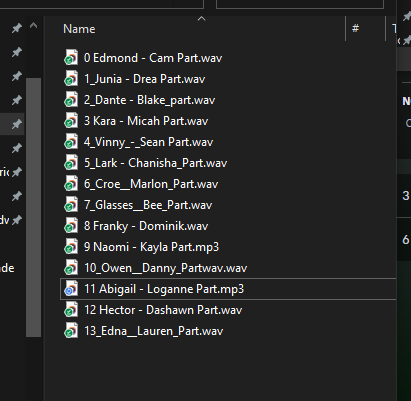Click the audio icon of 0 Edmond - Cam Part.wav
The height and width of the screenshot is (401, 411).
71,57
